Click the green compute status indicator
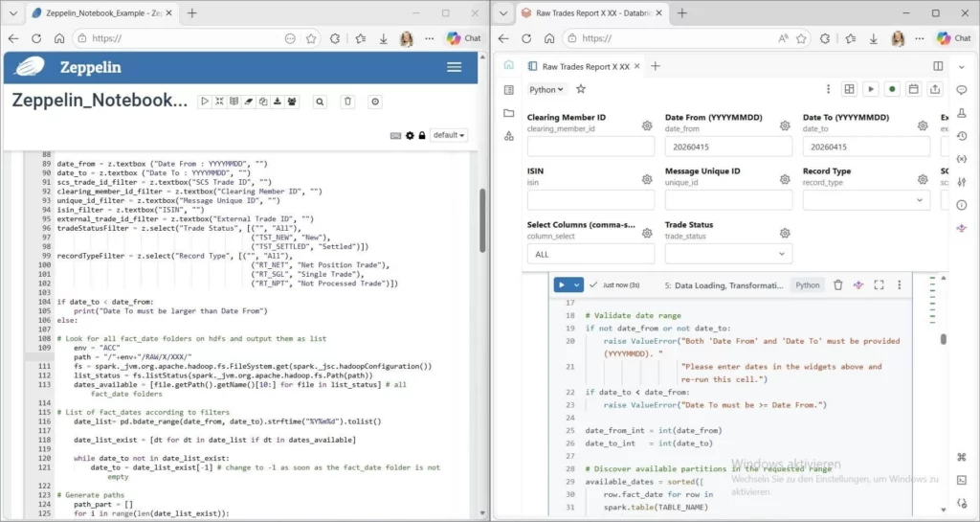The width and height of the screenshot is (980, 522). coord(892,89)
